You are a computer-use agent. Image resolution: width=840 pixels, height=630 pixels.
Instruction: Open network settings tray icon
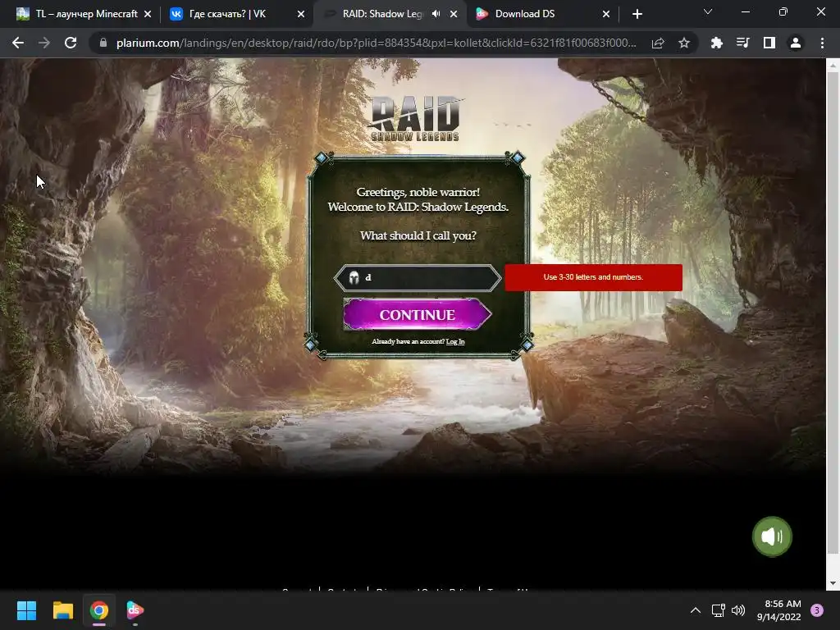coord(718,610)
